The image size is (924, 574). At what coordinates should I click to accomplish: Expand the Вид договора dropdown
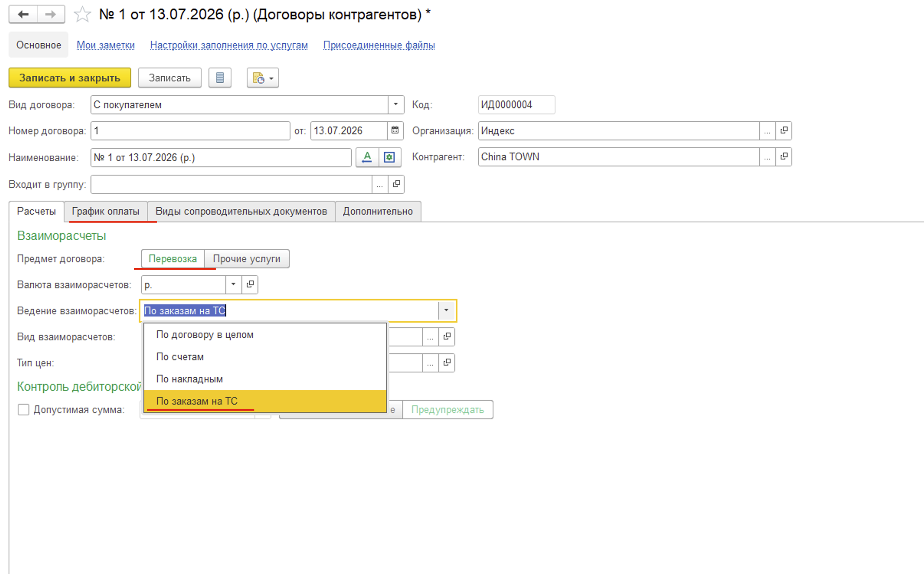point(396,105)
